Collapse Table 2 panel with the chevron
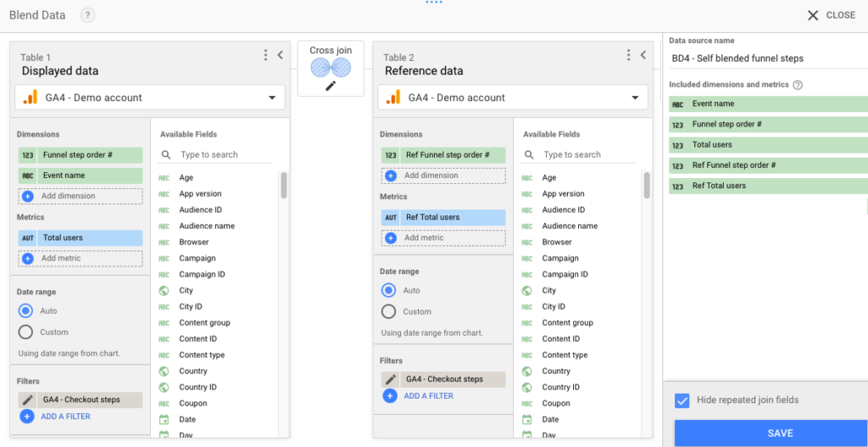The height and width of the screenshot is (447, 868). point(643,55)
